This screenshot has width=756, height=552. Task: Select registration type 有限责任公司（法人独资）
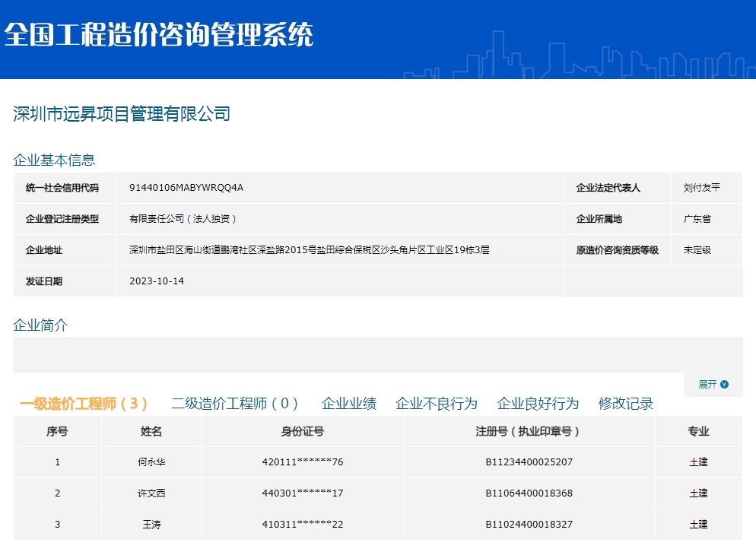(183, 218)
